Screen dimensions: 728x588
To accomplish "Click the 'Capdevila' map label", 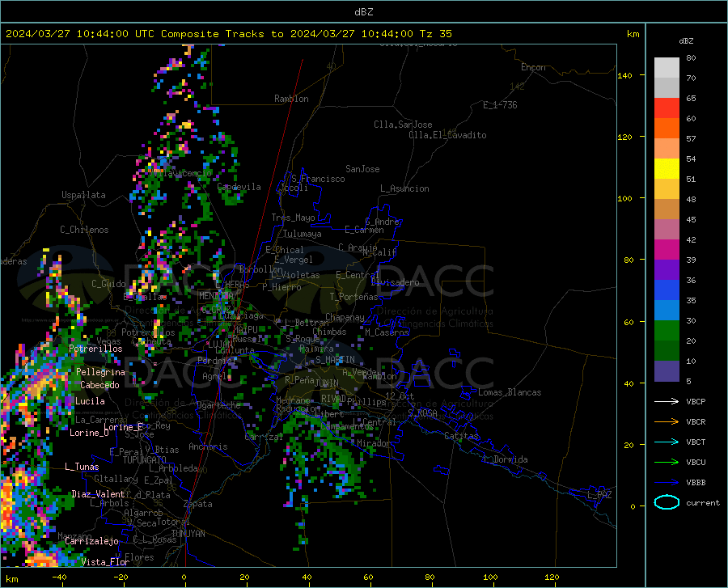I will pos(239,187).
